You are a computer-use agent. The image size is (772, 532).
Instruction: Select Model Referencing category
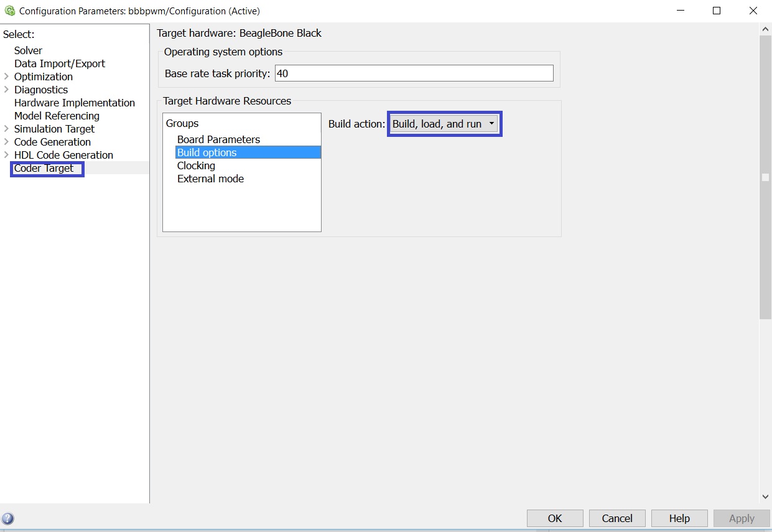click(x=57, y=116)
